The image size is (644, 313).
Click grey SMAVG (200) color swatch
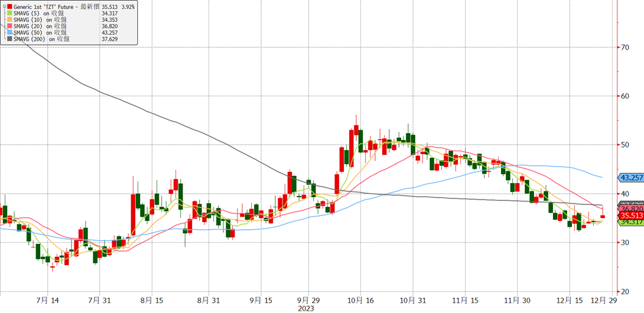(9, 38)
